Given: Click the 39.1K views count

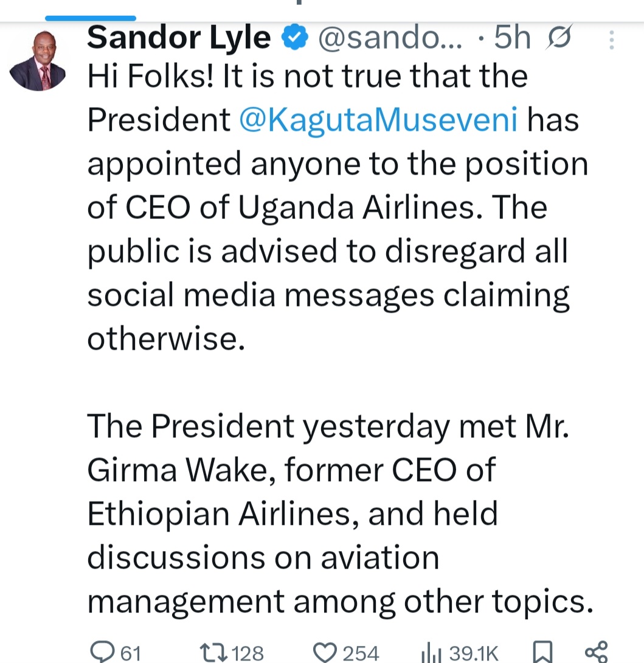Looking at the screenshot, I should pyautogui.click(x=474, y=653).
